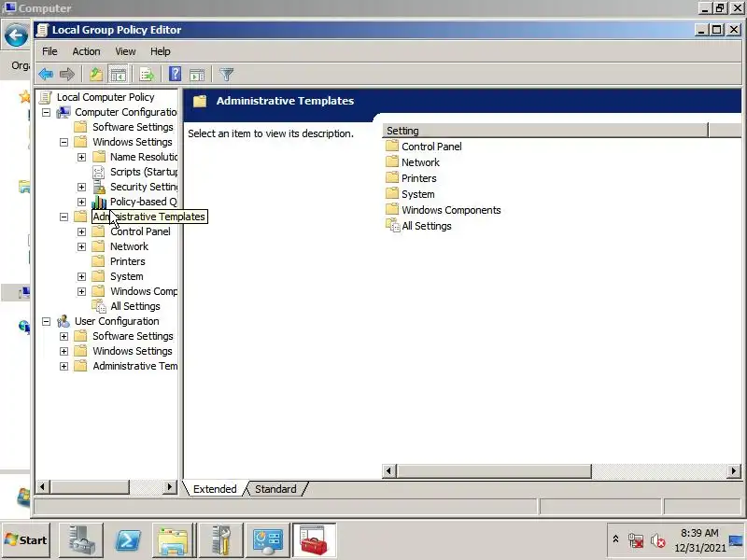
Task: Click the User Configuration person icon
Action: point(63,321)
